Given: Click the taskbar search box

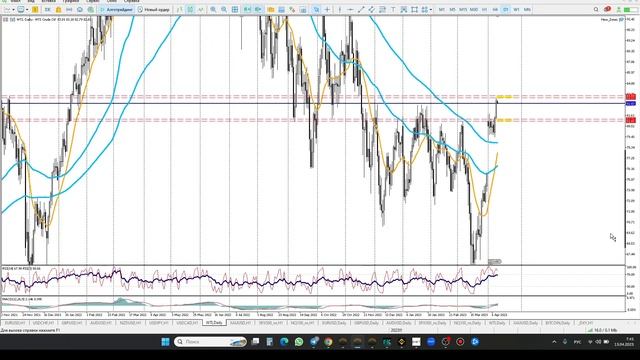Looking at the screenshot, I should pos(210,342).
